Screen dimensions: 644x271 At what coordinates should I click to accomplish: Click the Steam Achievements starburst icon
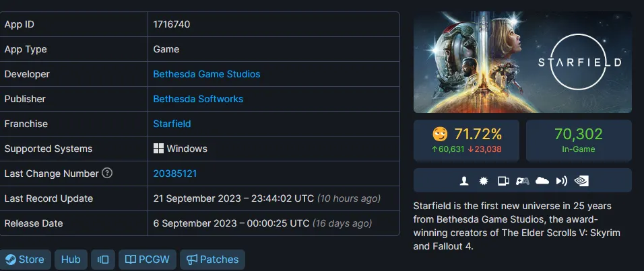(484, 181)
